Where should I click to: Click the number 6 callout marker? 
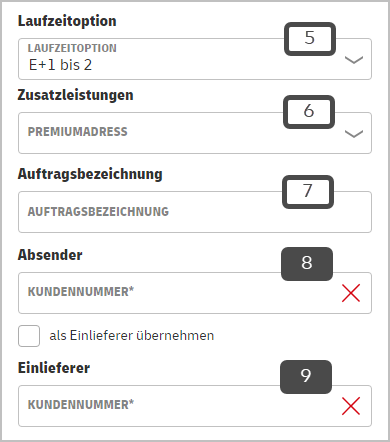click(309, 112)
